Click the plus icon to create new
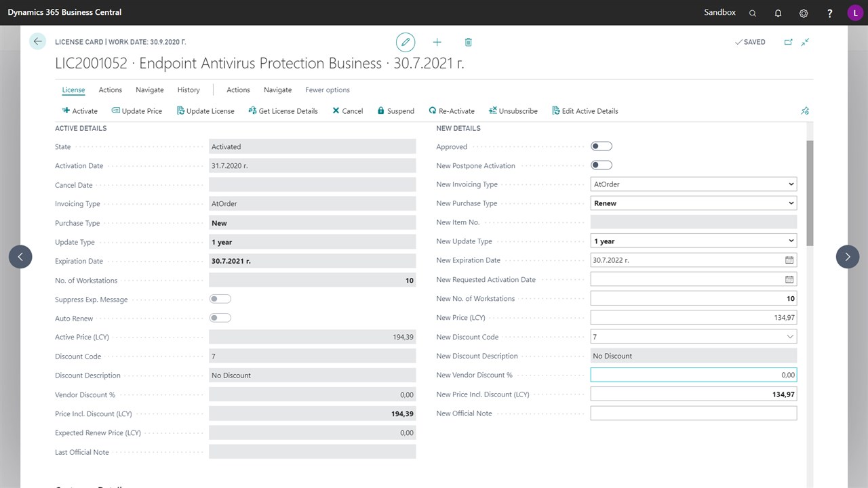 tap(437, 42)
